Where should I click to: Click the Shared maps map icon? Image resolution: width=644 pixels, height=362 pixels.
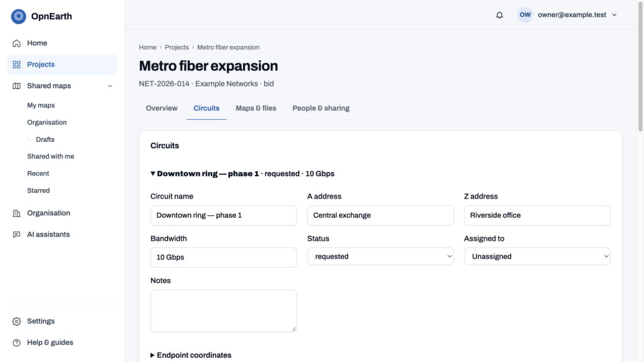point(17,86)
